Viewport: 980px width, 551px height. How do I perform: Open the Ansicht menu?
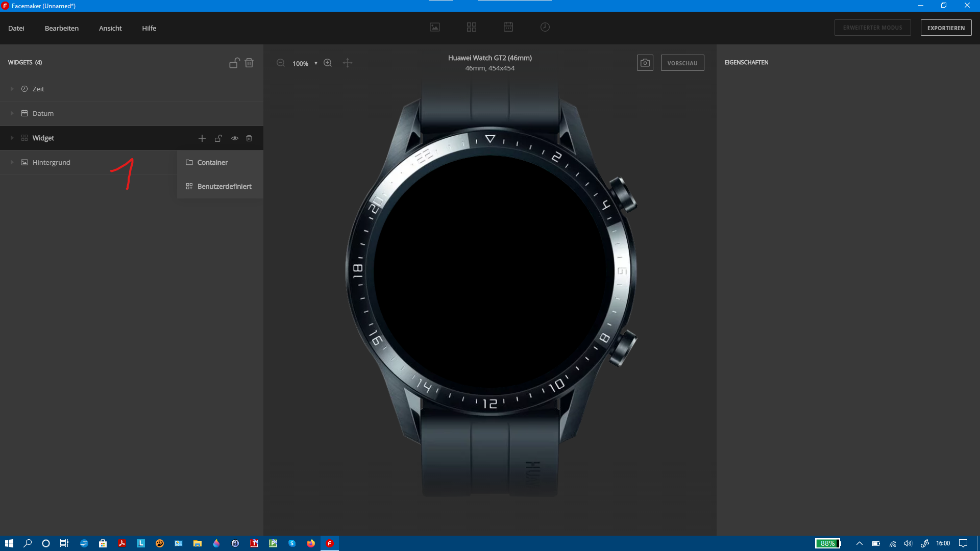110,28
